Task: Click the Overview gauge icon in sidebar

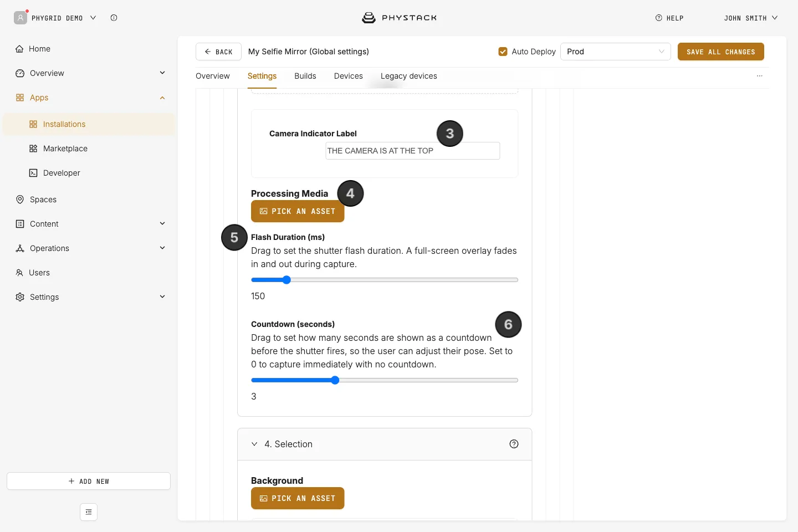Action: click(20, 73)
